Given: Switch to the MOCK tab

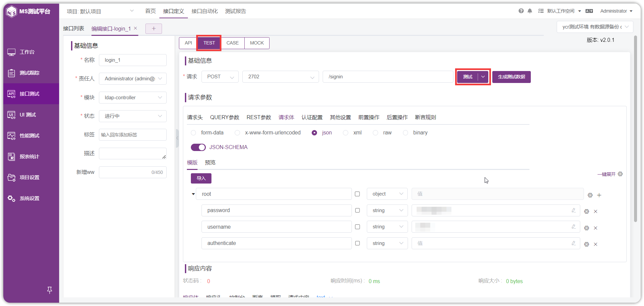Looking at the screenshot, I should [x=257, y=43].
